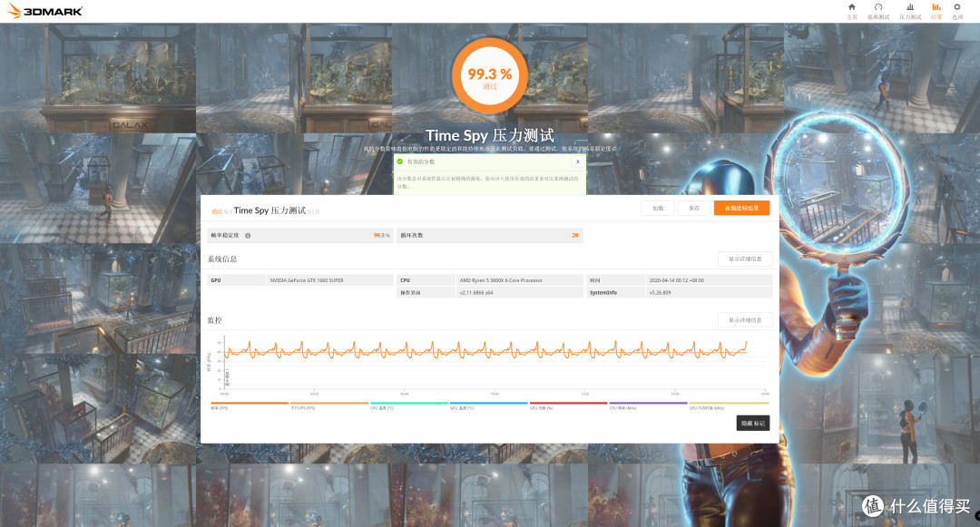Toggle the CPU 频率 purple legend
The image size is (980, 527).
pyautogui.click(x=648, y=405)
